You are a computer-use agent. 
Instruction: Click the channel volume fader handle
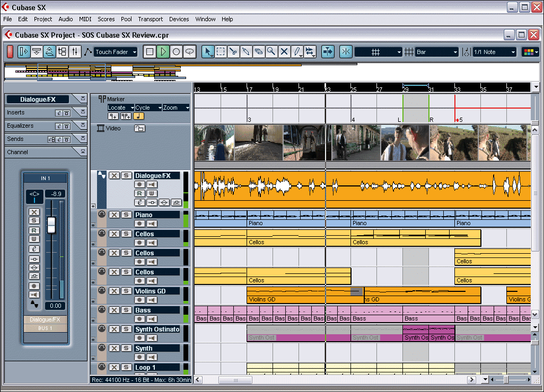tap(51, 225)
